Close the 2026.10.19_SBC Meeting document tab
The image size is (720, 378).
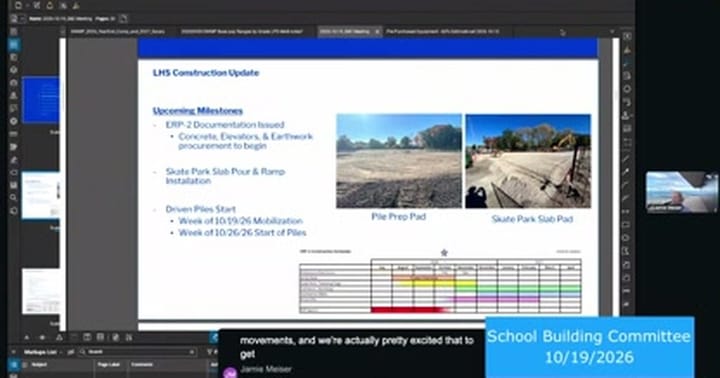[377, 32]
